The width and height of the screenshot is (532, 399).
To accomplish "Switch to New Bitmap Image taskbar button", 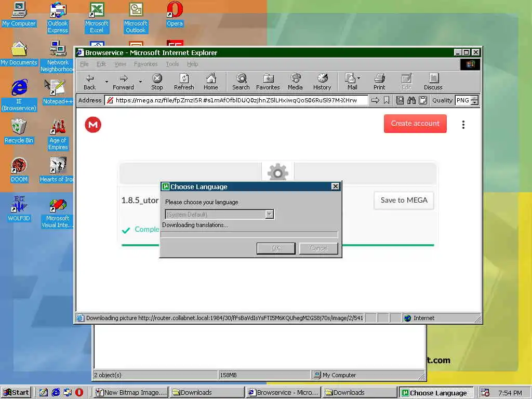I will click(130, 393).
